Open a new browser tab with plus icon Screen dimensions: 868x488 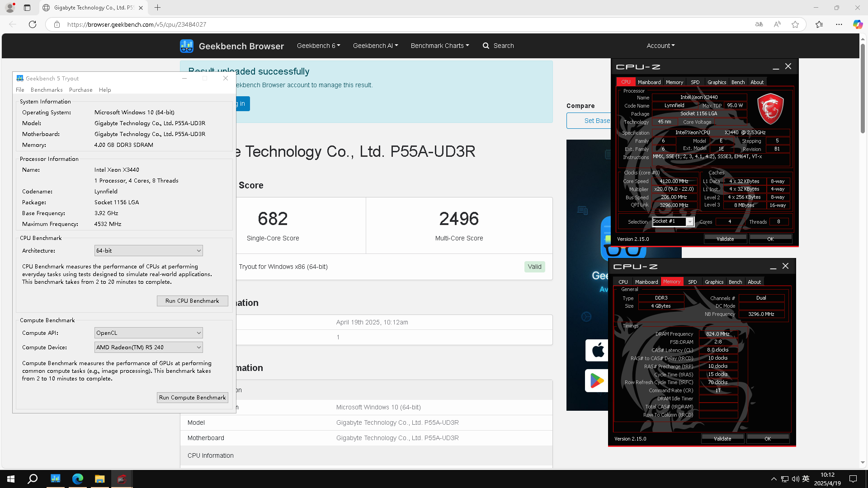[x=157, y=8]
